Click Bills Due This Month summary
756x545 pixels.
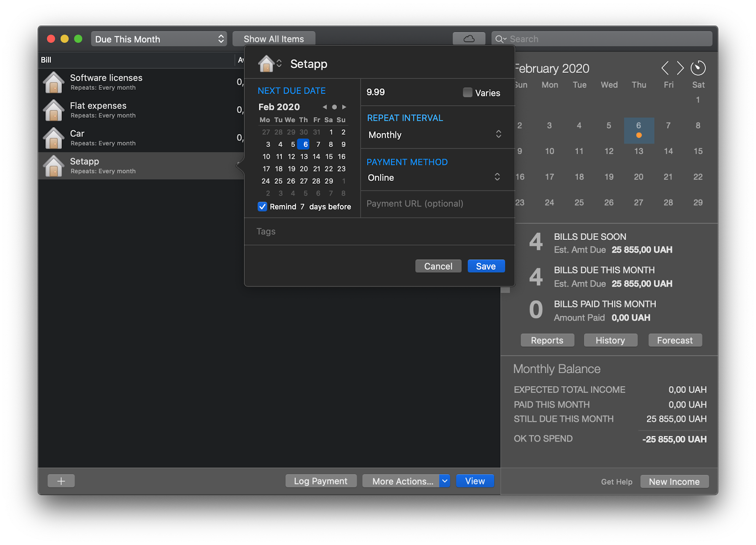coord(600,277)
